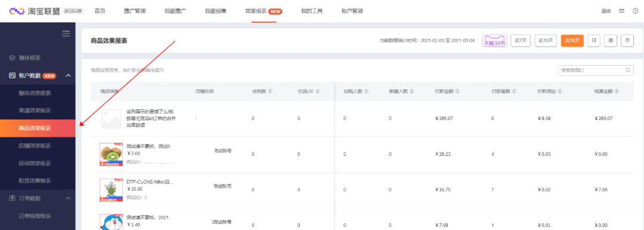
Task: Click info icon next to 结算金额
Action: pyautogui.click(x=617, y=91)
